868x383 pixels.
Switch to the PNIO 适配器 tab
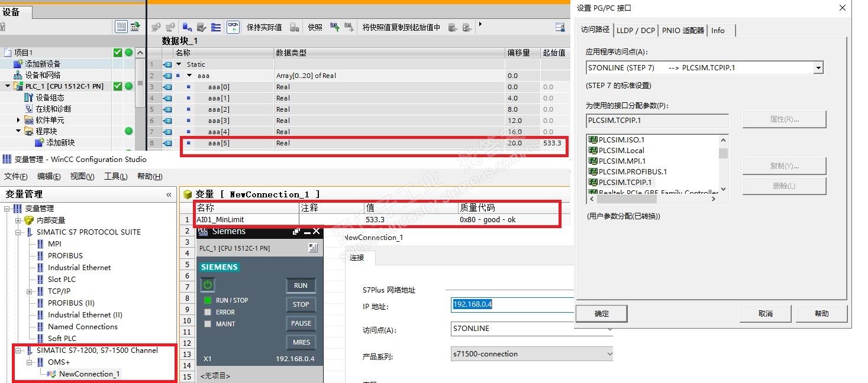click(x=683, y=31)
